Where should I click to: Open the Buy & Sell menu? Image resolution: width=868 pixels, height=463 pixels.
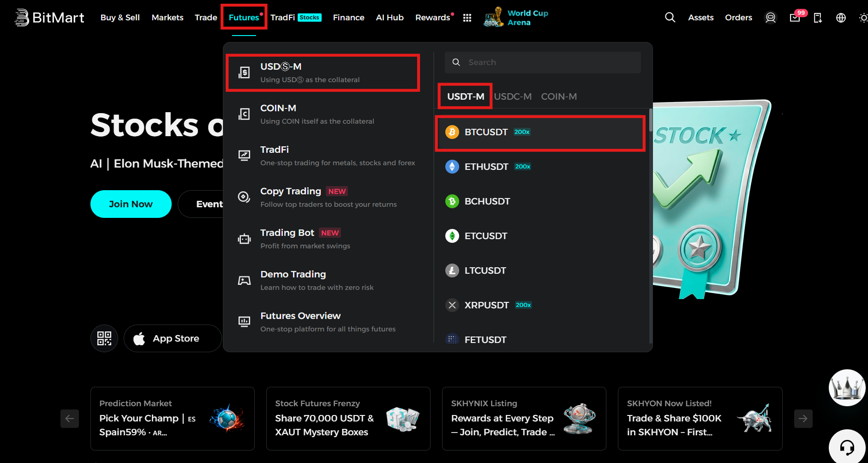click(120, 18)
